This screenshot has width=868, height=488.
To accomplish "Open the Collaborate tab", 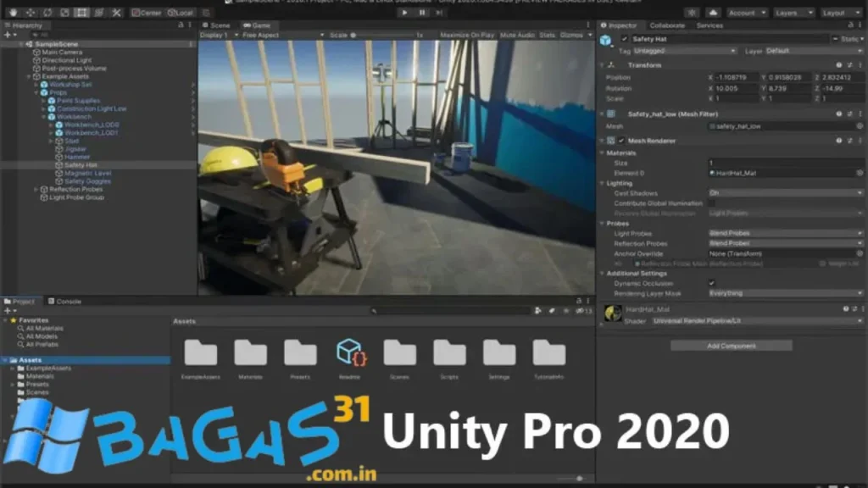I will [667, 25].
